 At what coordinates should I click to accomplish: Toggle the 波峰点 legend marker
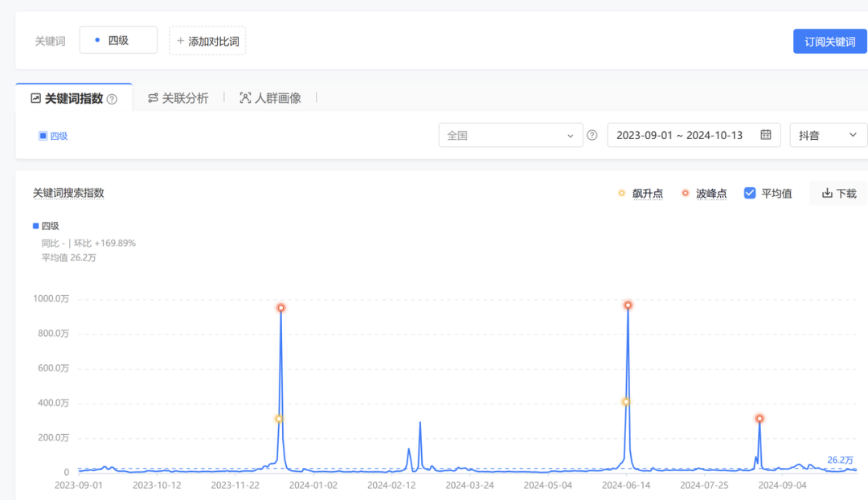[x=684, y=193]
